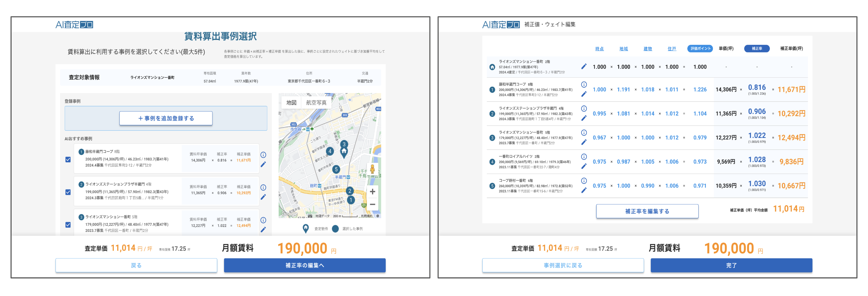Open info for ライオンズステーションプラザ半蔵門 in left list
The image size is (868, 296).
(x=263, y=188)
